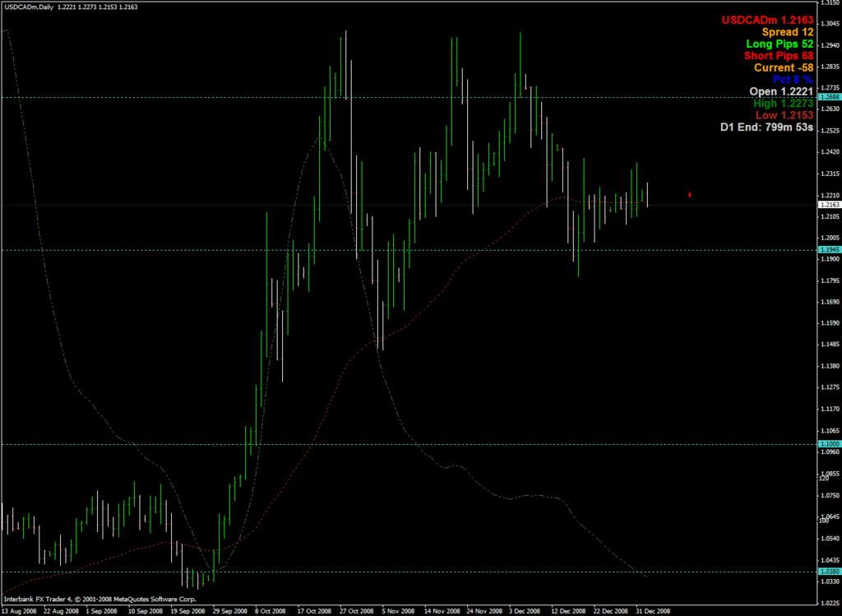Click the '1 Sep 2008' date label
Screen dimensions: 842x616
101,611
